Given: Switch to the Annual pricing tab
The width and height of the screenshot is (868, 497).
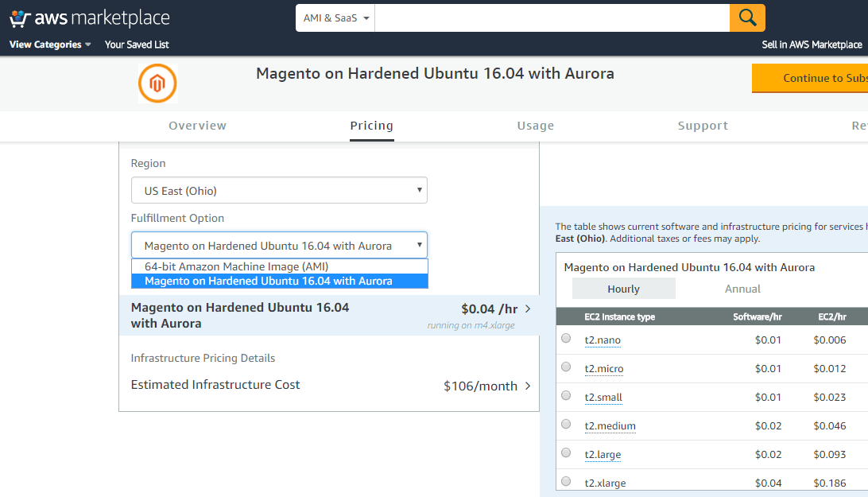Looking at the screenshot, I should (742, 289).
